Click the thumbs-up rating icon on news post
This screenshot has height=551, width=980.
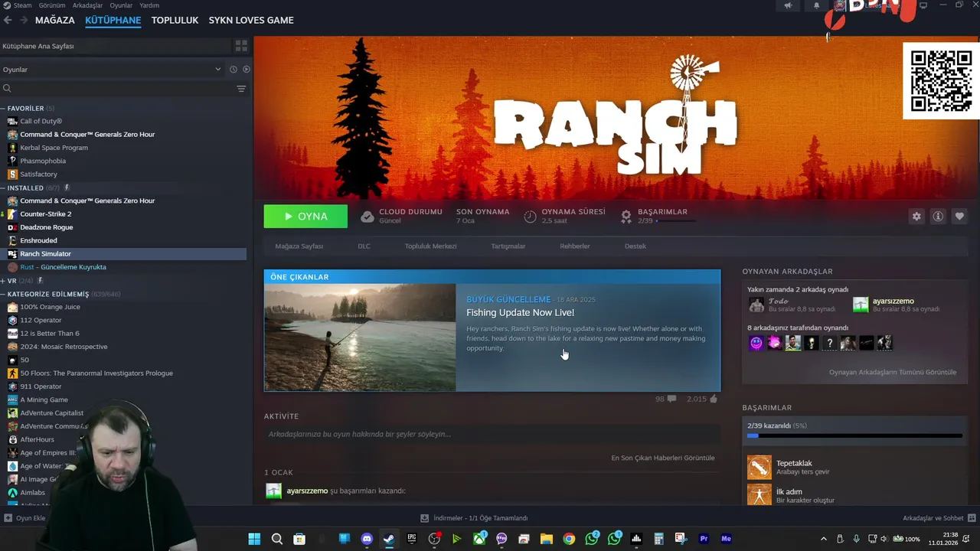pyautogui.click(x=714, y=399)
